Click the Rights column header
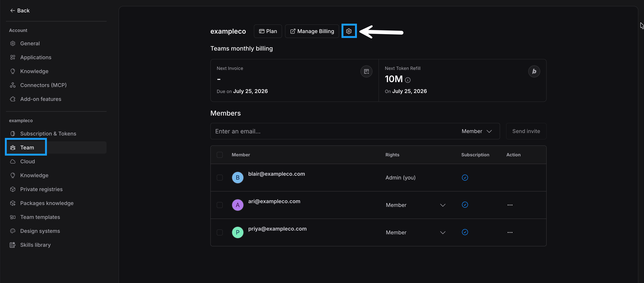Image resolution: width=644 pixels, height=283 pixels. coord(392,155)
